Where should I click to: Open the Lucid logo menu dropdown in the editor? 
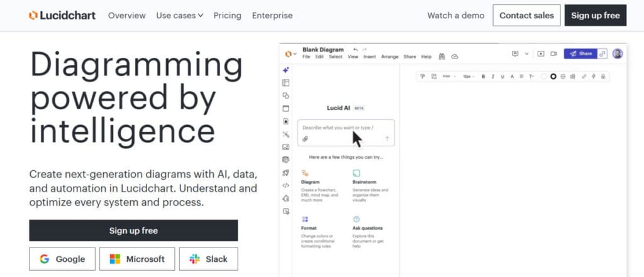(291, 54)
